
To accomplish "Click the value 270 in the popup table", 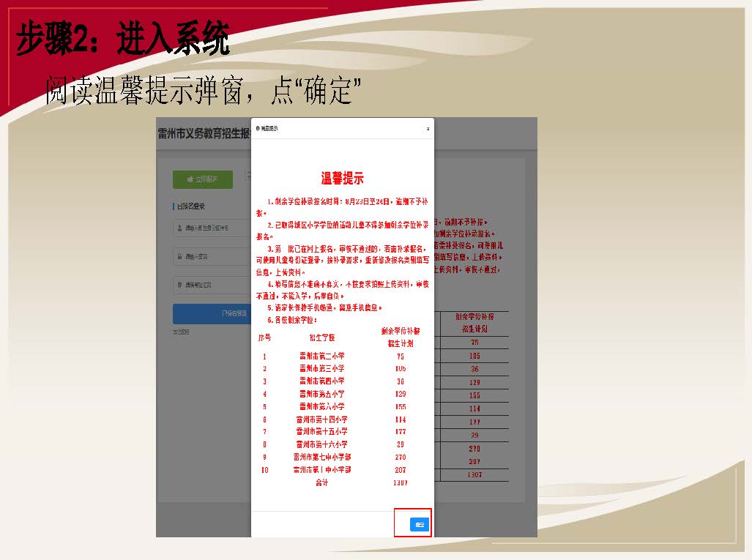I will pyautogui.click(x=401, y=458).
